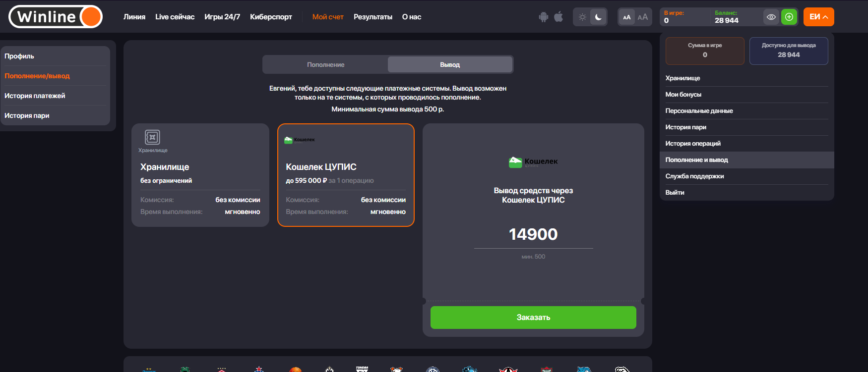Click the Хранилище vault icon
868x372 pixels.
pos(152,137)
